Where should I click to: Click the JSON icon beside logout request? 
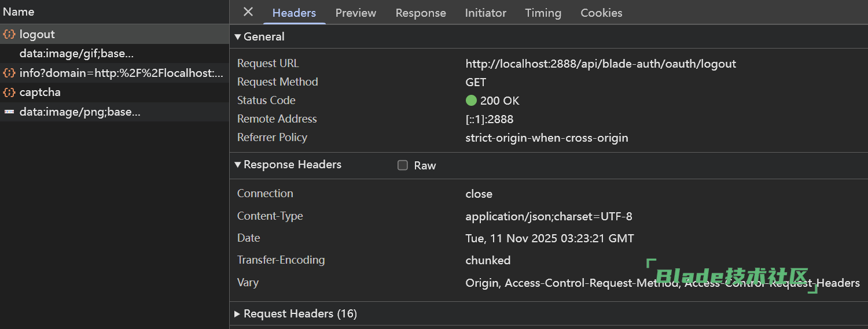pyautogui.click(x=9, y=34)
